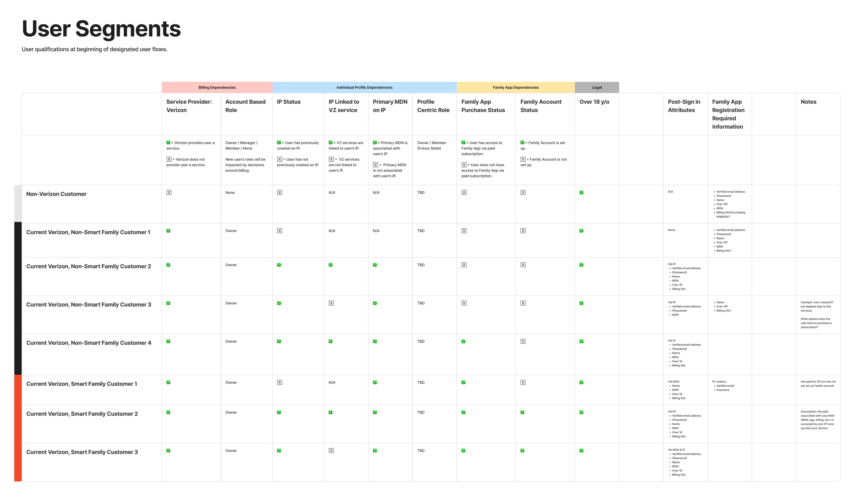Click the green check in 'Family Account is set up' legend
The width and height of the screenshot is (861, 504).
coord(522,143)
